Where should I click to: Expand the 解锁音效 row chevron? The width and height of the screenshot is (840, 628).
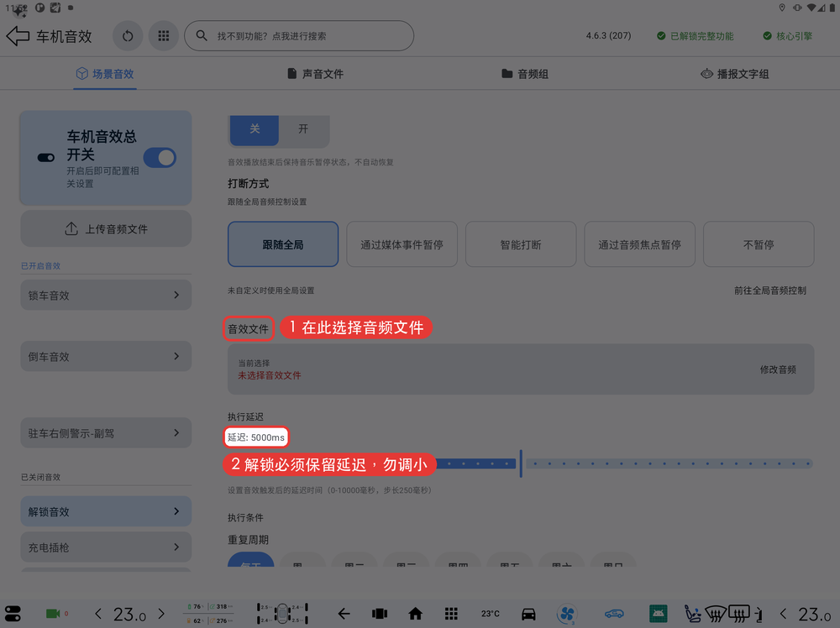[x=176, y=511]
